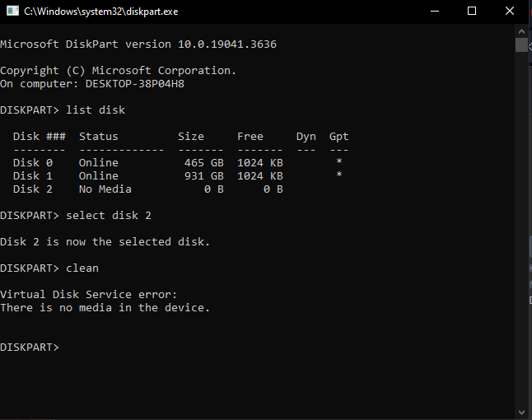Click the vertical scrollbar thumb
The height and width of the screenshot is (420, 532).
521,45
